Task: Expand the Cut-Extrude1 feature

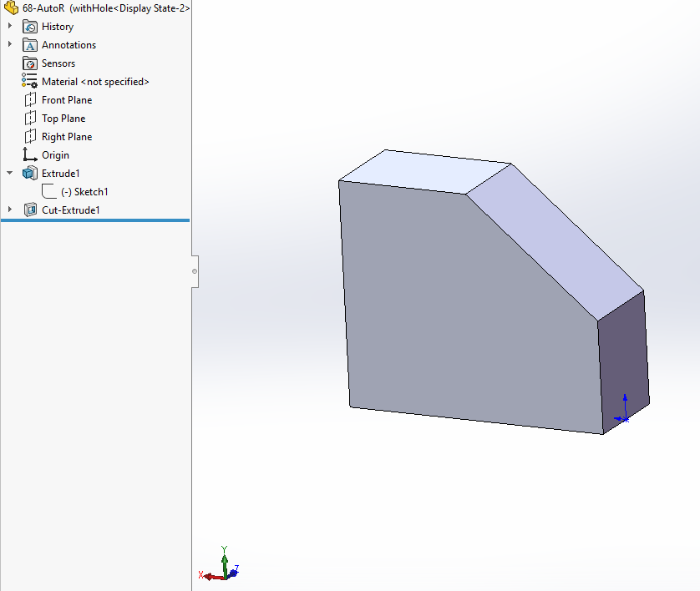Action: [10, 210]
